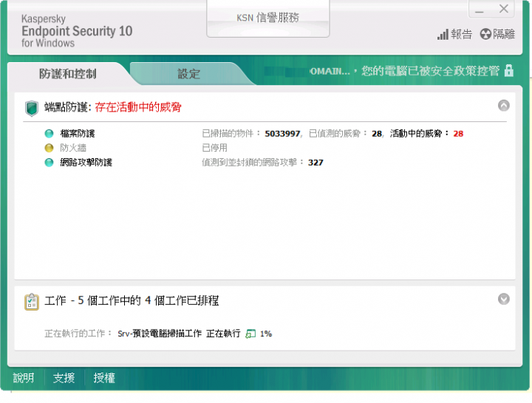Screen dimensions: 532x403
Task: Collapse the 端點防護 section arrow
Action: [503, 106]
